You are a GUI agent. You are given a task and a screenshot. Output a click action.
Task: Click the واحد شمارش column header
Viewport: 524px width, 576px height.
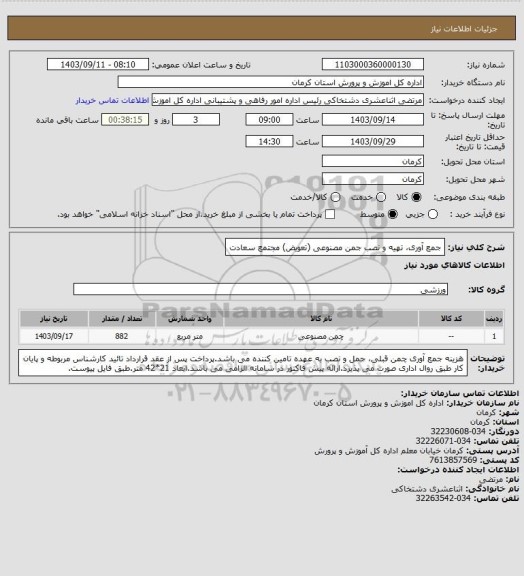pyautogui.click(x=190, y=318)
